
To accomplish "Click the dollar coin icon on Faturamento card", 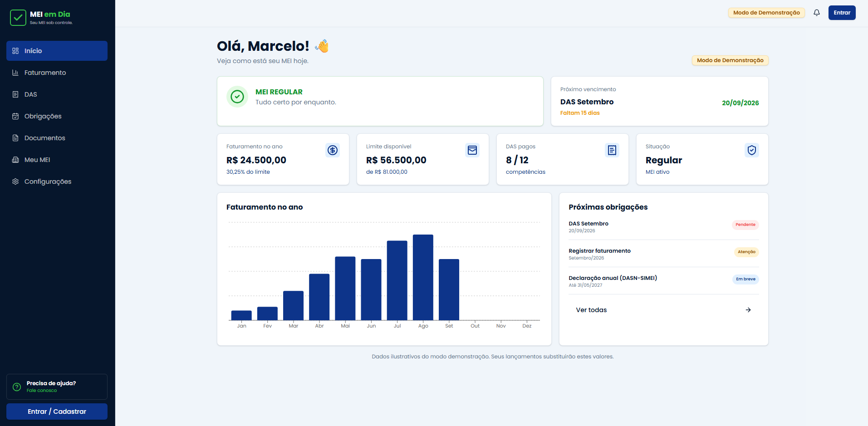I will pyautogui.click(x=333, y=150).
